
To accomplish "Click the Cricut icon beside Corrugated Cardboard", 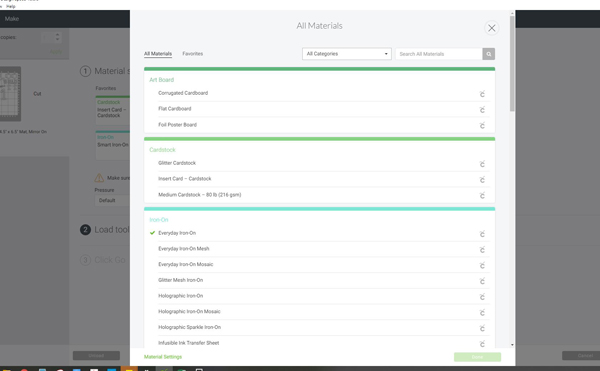I will (x=482, y=94).
